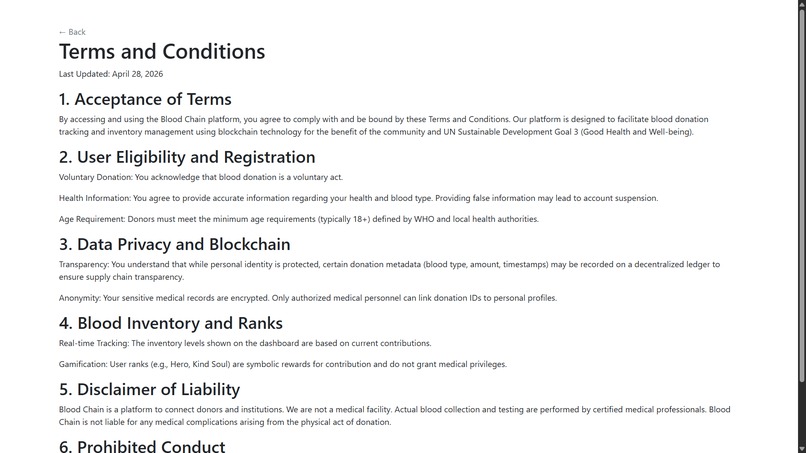Viewport: 806px width, 453px height.
Task: Select the Prohibited Conduct heading
Action: [142, 446]
